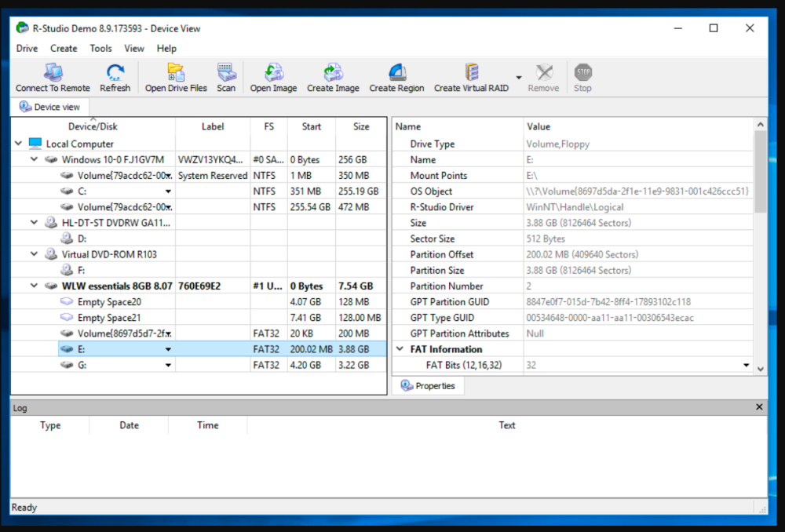
Task: Select the Create Image toolbar icon
Action: 333,73
